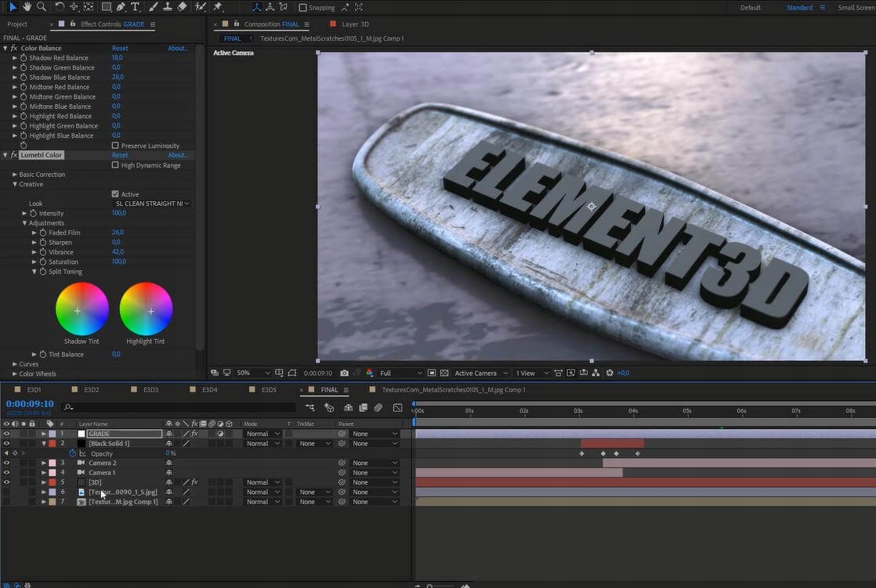Click the snapshot camera icon in viewer

[346, 373]
